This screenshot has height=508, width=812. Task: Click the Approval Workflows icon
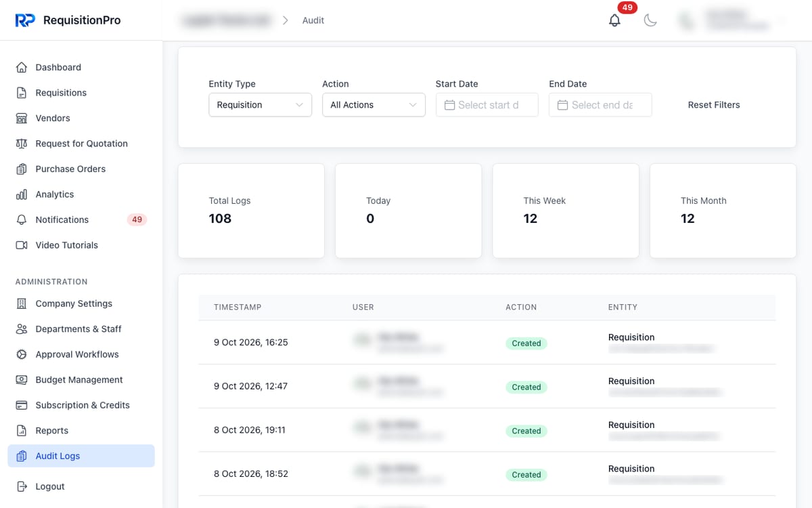pos(22,354)
